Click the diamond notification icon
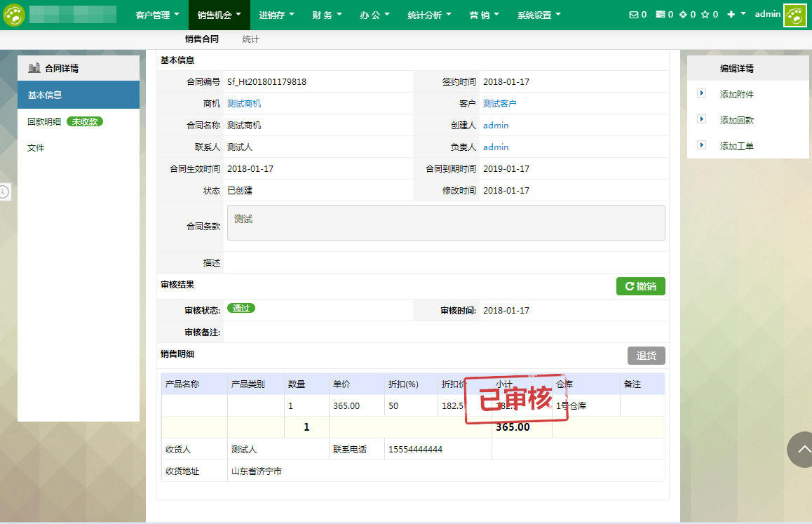Image resolution: width=812 pixels, height=524 pixels. click(683, 15)
